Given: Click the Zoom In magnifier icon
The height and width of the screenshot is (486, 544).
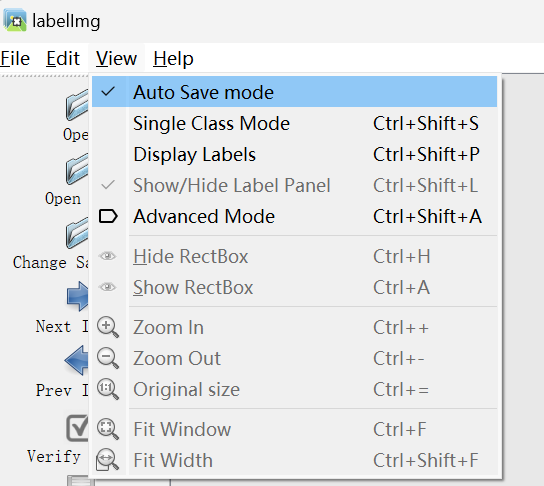Looking at the screenshot, I should pyautogui.click(x=108, y=327).
